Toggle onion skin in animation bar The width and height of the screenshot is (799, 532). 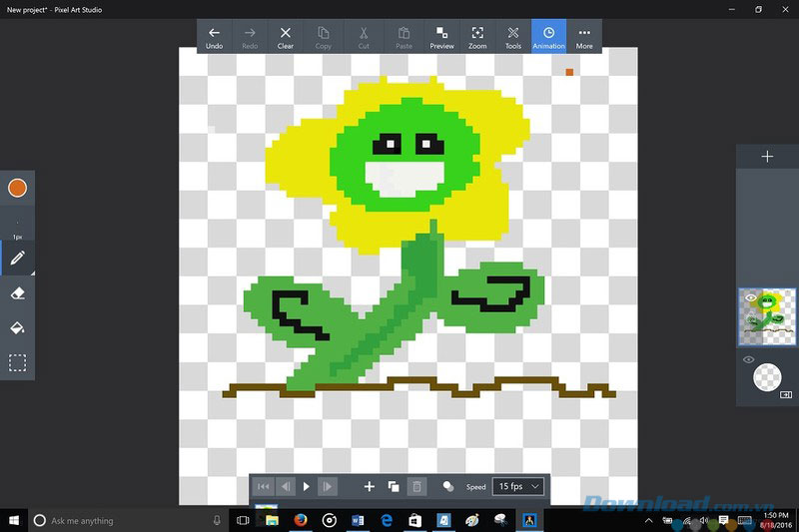pos(448,486)
